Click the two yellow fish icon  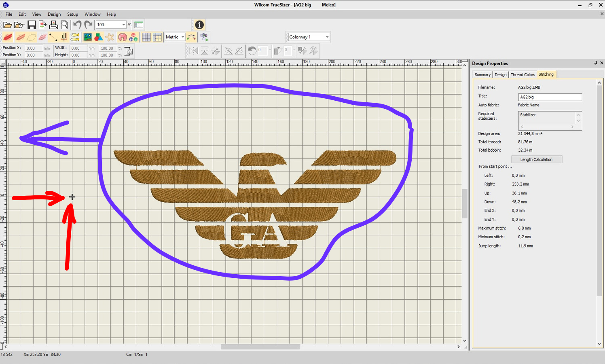point(75,37)
